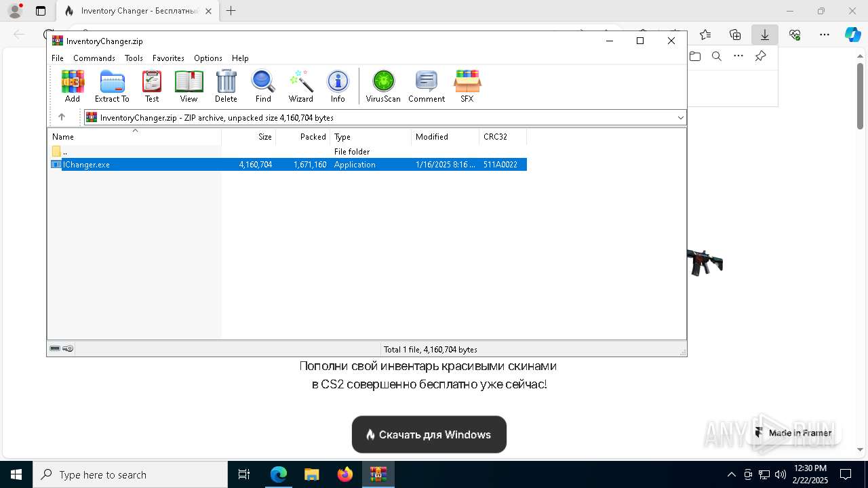
Task: Open the Comment tool
Action: [x=427, y=86]
